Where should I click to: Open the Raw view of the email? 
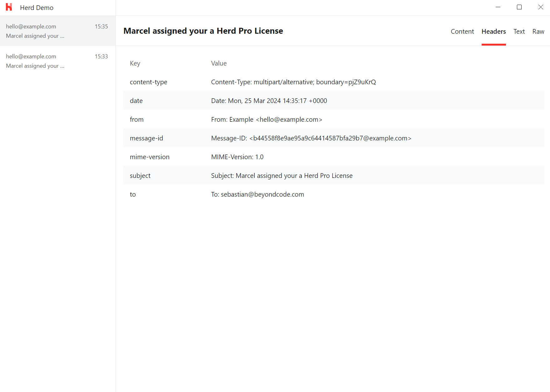click(x=538, y=31)
